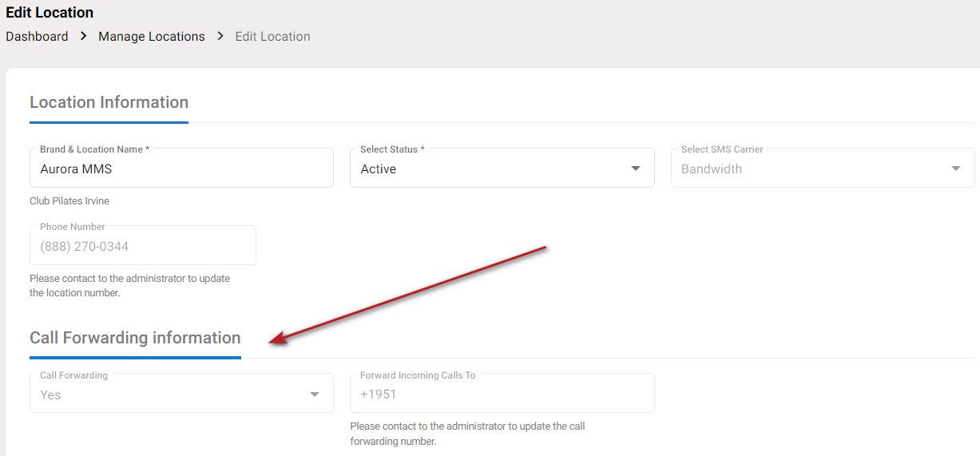The height and width of the screenshot is (456, 980).
Task: Click the Edit Location breadcrumb item
Action: [272, 37]
